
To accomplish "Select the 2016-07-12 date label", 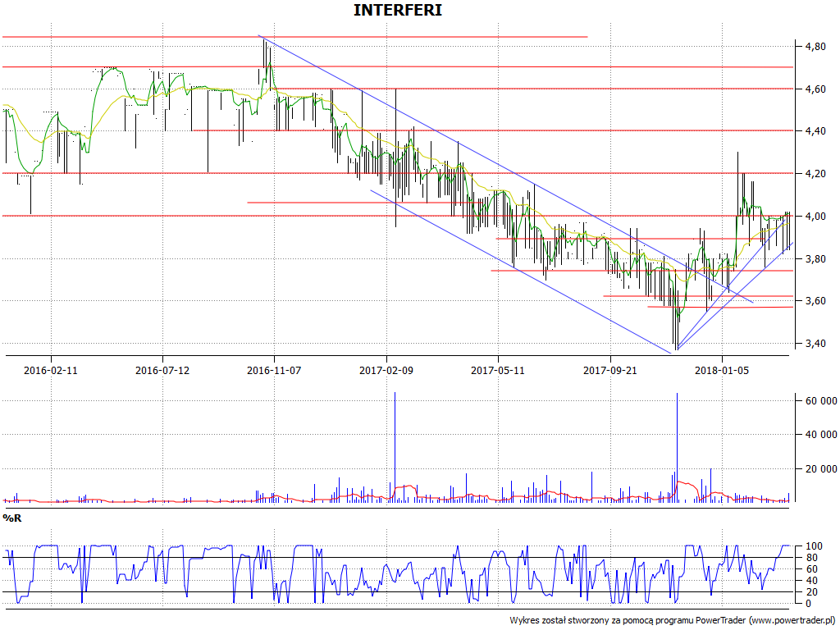I will click(x=162, y=370).
